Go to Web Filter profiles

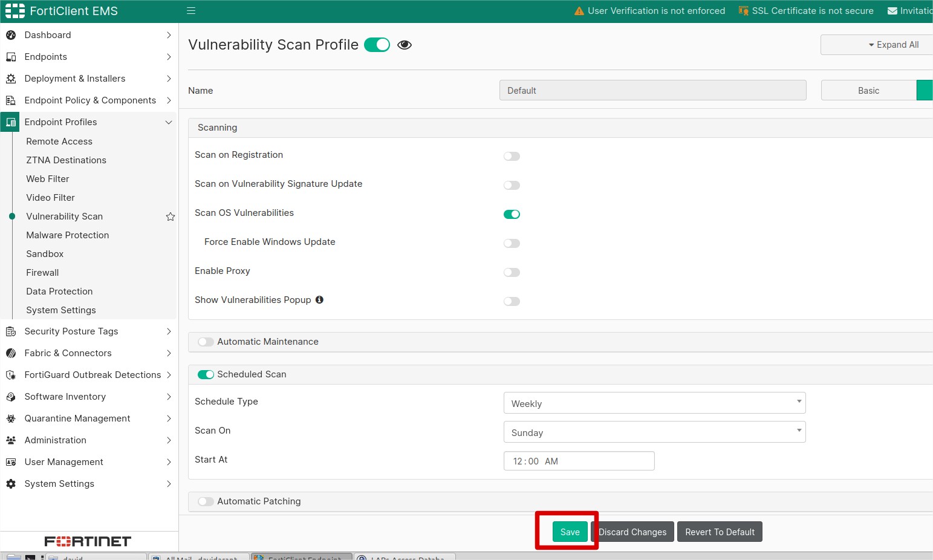click(48, 179)
